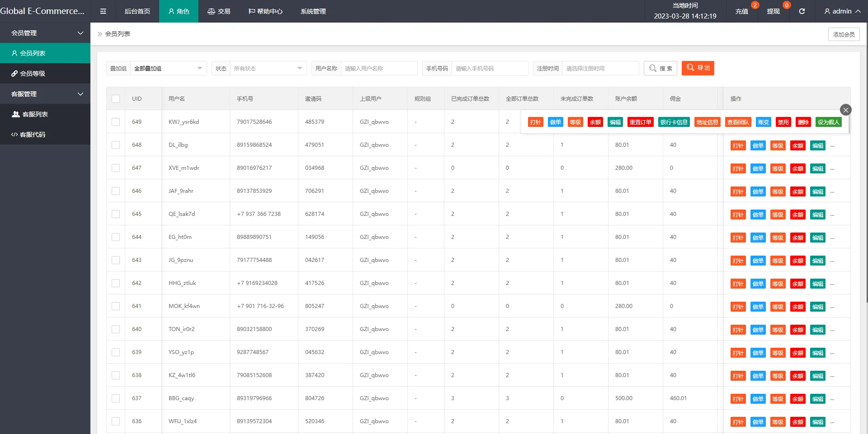The width and height of the screenshot is (868, 434).
Task: Open the recharge notification with badge 2
Action: click(741, 11)
